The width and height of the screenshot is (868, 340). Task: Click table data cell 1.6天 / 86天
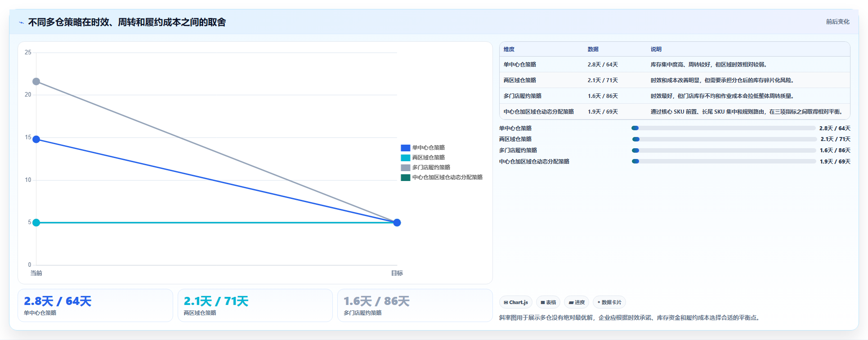tap(603, 96)
